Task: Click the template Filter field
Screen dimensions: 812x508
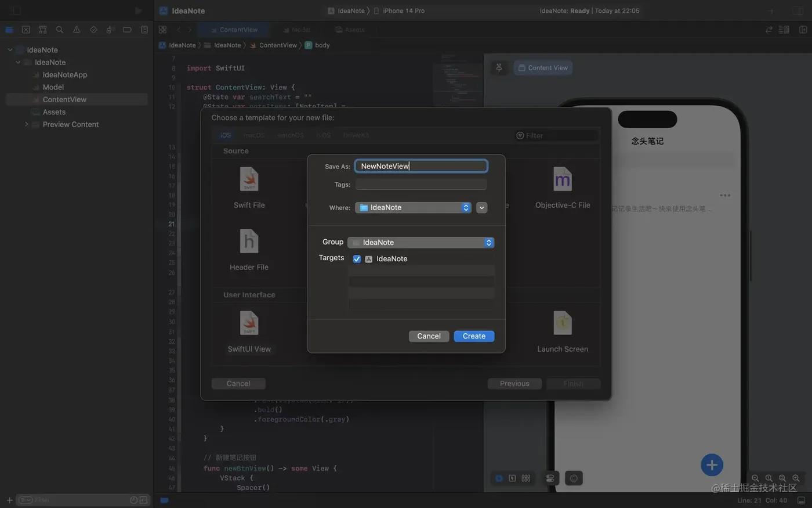Action: [x=556, y=136]
